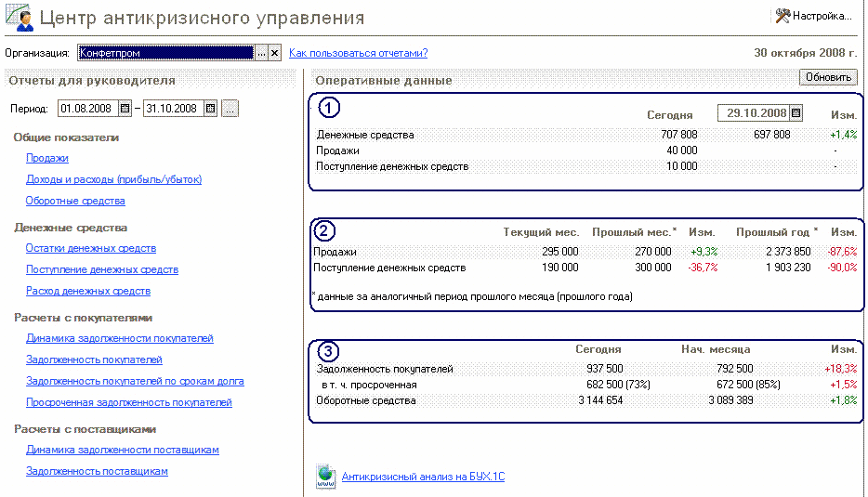Select month-start customer debt value 792 500

[x=734, y=369]
